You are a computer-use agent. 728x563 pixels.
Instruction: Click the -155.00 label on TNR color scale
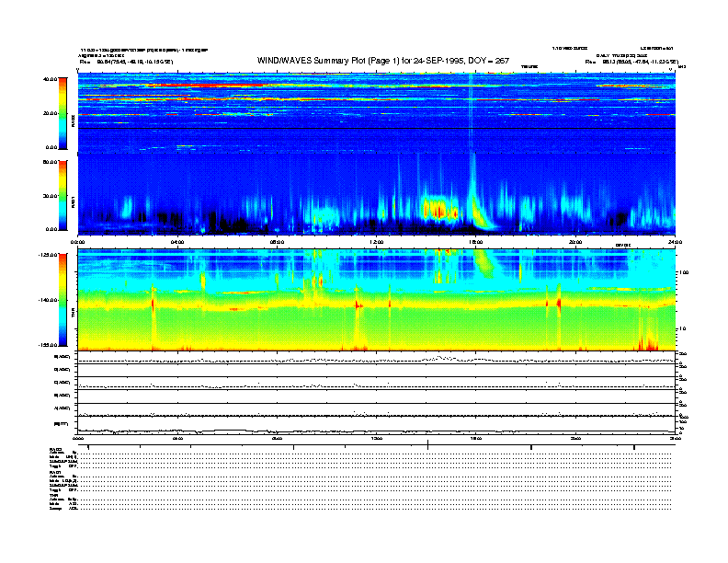click(49, 345)
